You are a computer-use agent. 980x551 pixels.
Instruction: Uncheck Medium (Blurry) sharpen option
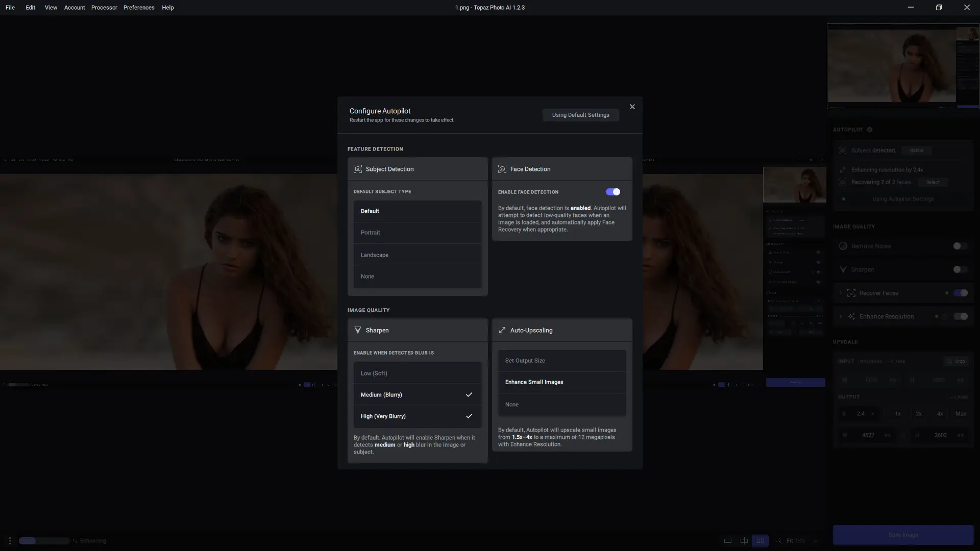(x=417, y=394)
